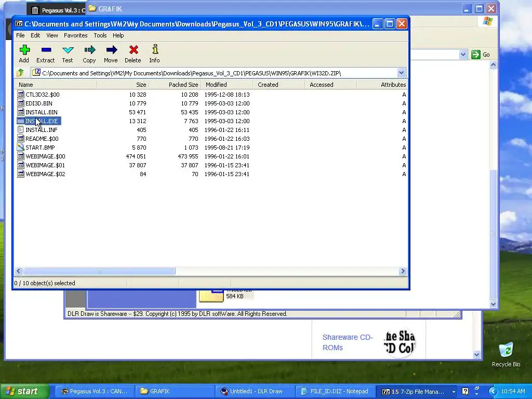Click the Info toolbar icon
532x399 pixels.
pos(155,49)
